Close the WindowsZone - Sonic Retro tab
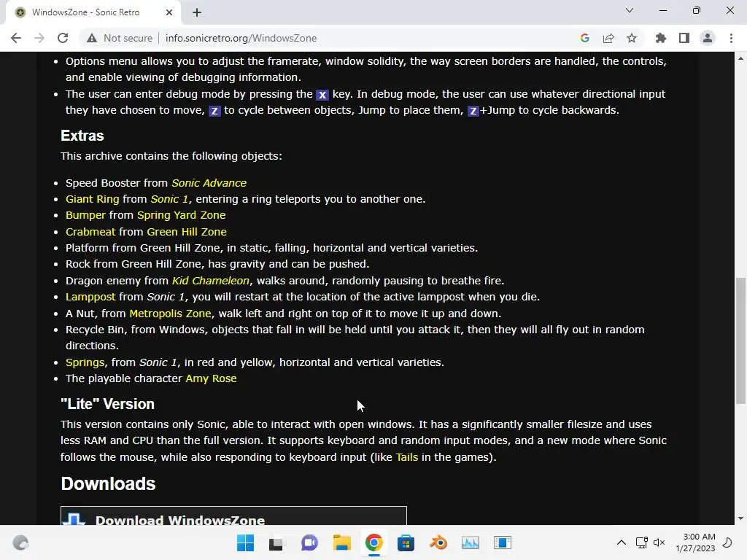 pos(169,12)
